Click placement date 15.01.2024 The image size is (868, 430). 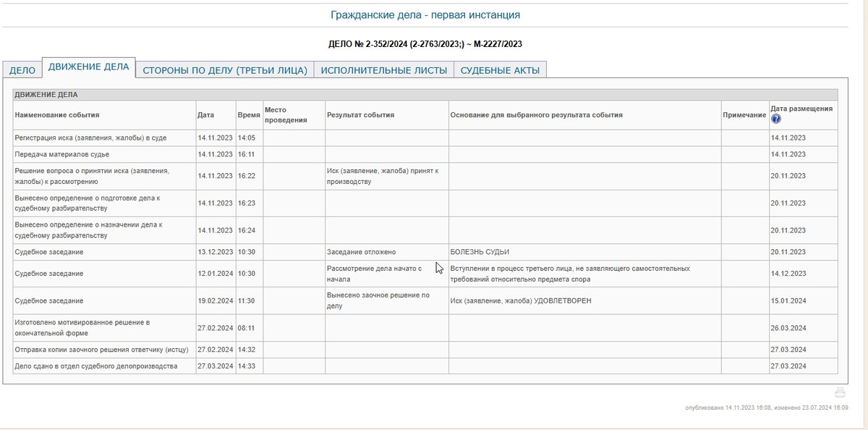tap(788, 300)
